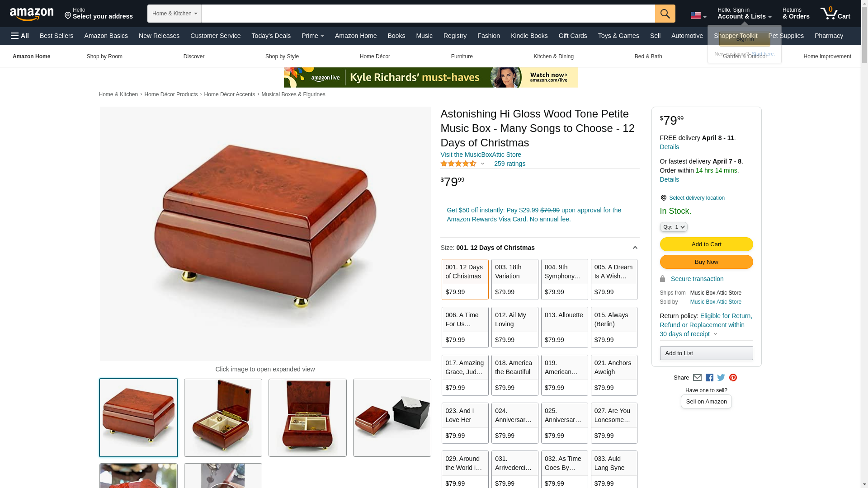The image size is (868, 488).
Task: Visit the MusicBoxAttic Store link
Action: point(481,155)
